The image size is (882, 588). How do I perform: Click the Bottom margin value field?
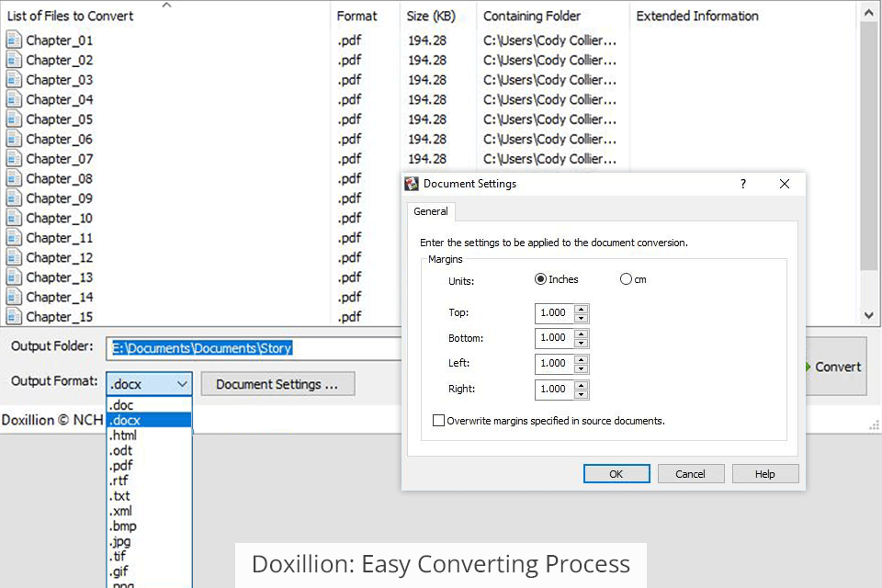coord(554,338)
